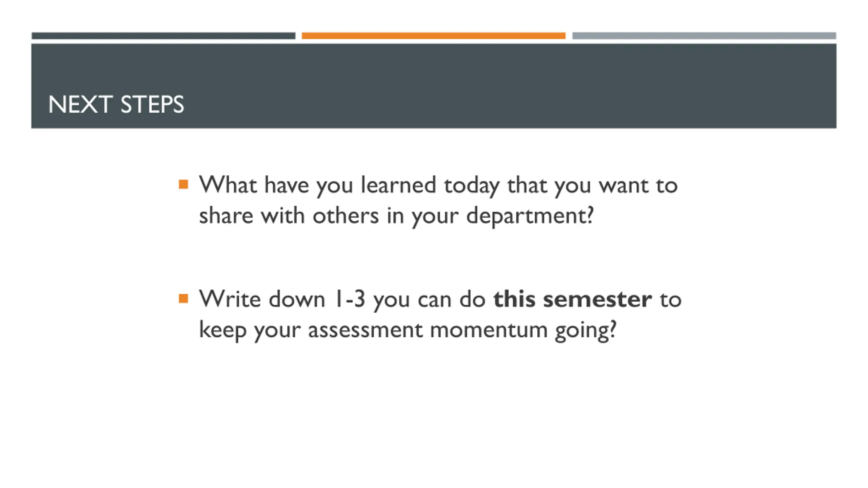
Task: Click the word 'department?' in first bullet
Action: pos(530,216)
